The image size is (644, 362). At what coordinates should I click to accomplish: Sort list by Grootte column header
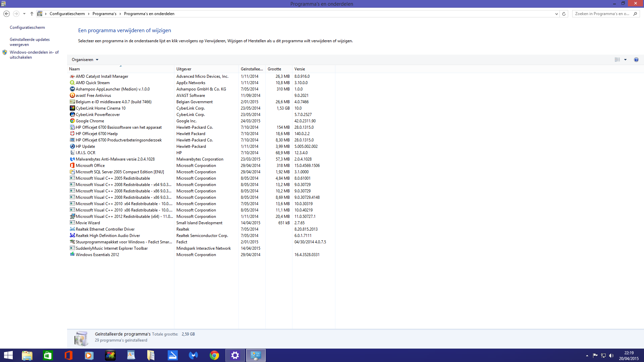pos(274,69)
